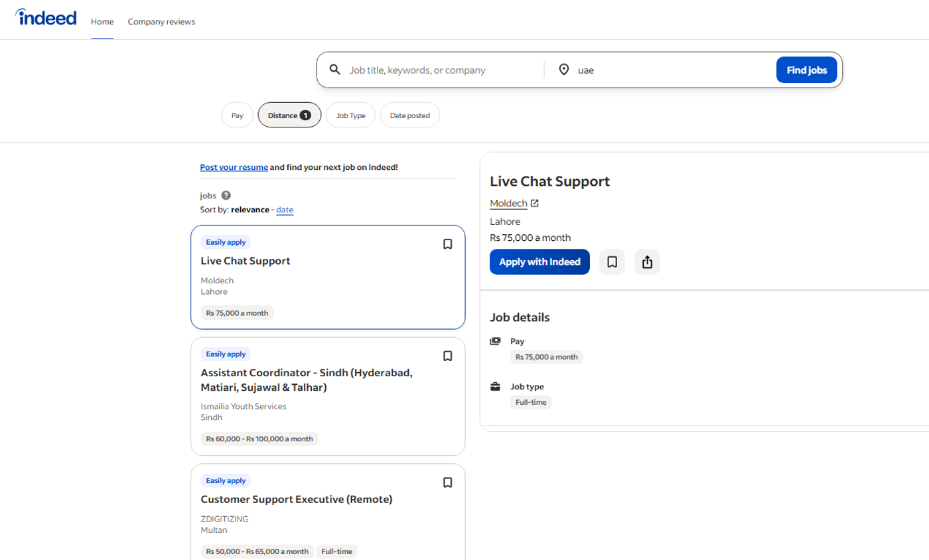Click the Indeed logo

click(46, 18)
